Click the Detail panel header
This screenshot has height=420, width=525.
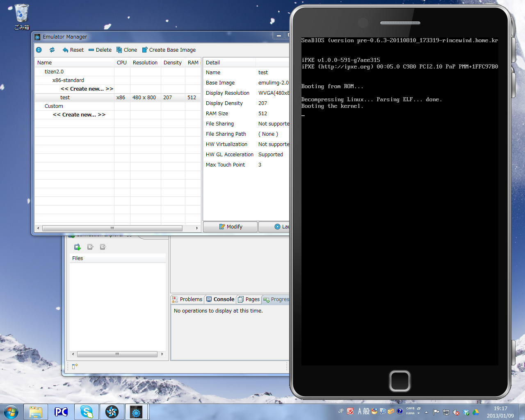230,63
